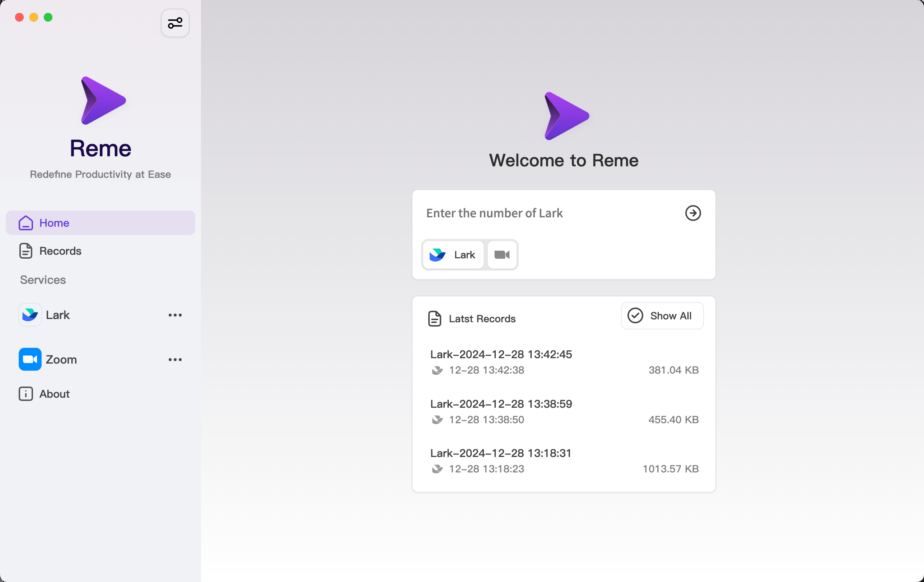
Task: Expand Lark service options menu
Action: pyautogui.click(x=175, y=315)
